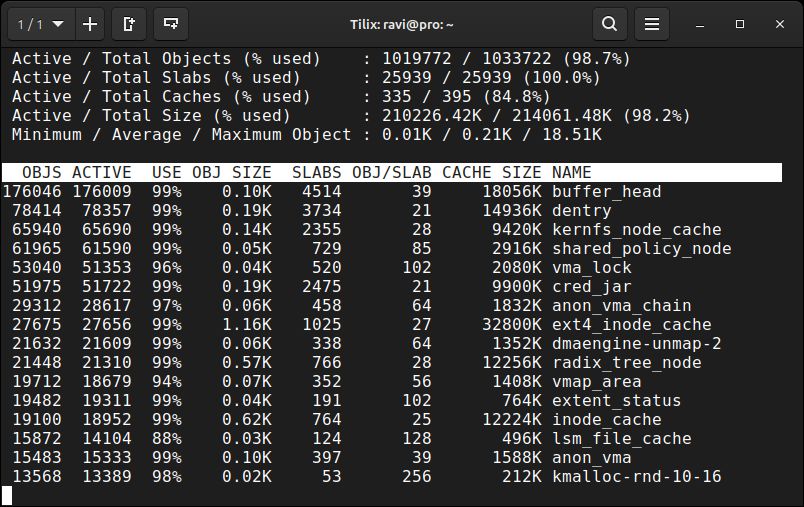The height and width of the screenshot is (507, 804).
Task: Click the 88% use value
Action: (167, 439)
